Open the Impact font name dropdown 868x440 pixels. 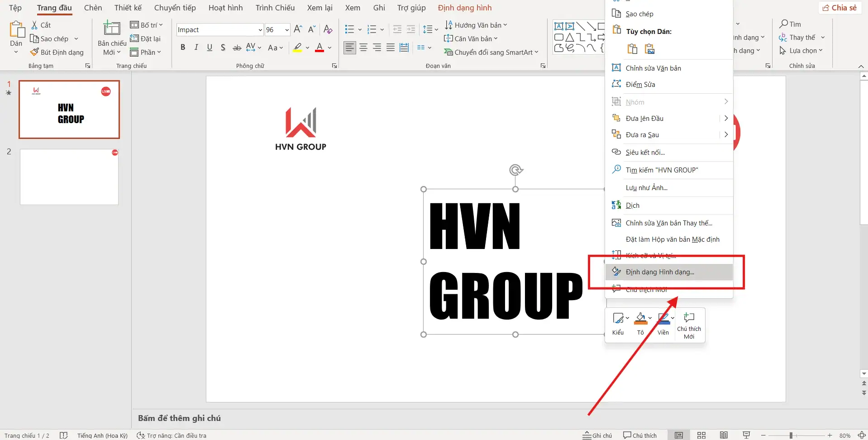260,30
